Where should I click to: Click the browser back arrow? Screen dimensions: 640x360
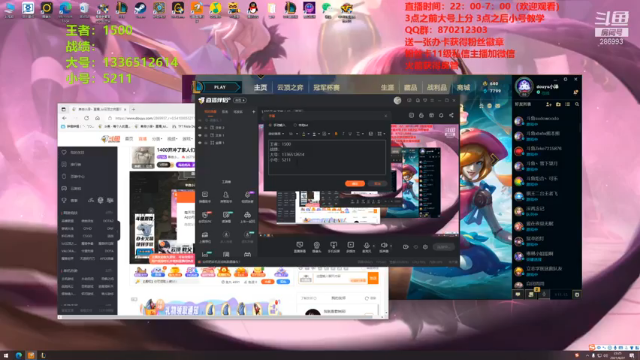click(64, 118)
